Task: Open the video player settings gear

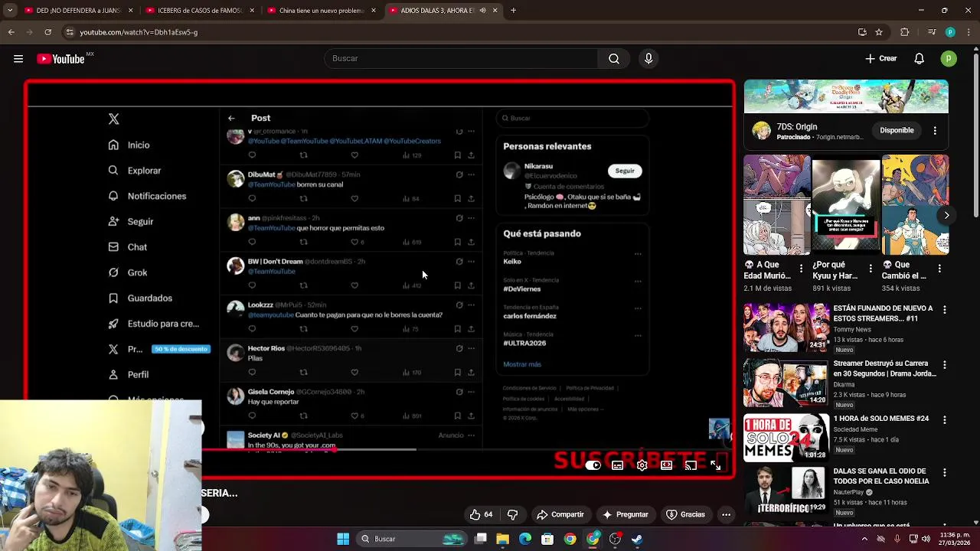Action: 642,465
